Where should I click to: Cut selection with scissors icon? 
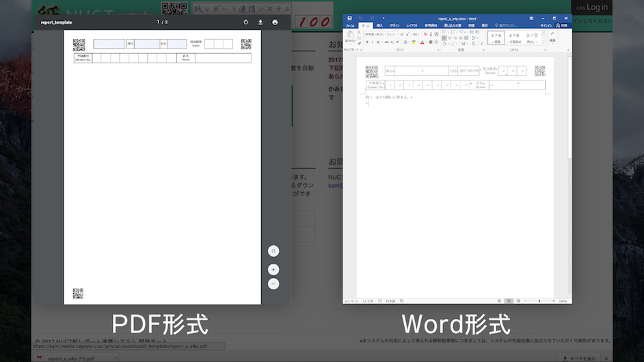[x=359, y=32]
